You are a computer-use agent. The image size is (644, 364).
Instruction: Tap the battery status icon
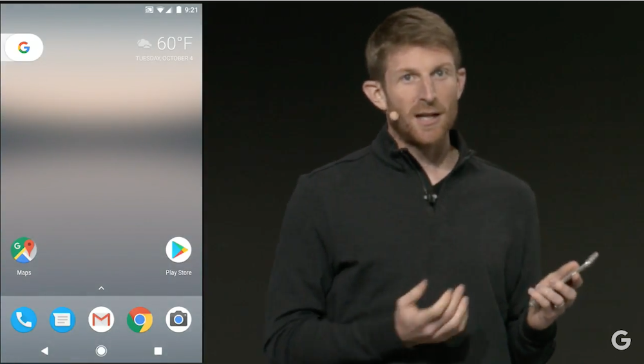click(178, 10)
